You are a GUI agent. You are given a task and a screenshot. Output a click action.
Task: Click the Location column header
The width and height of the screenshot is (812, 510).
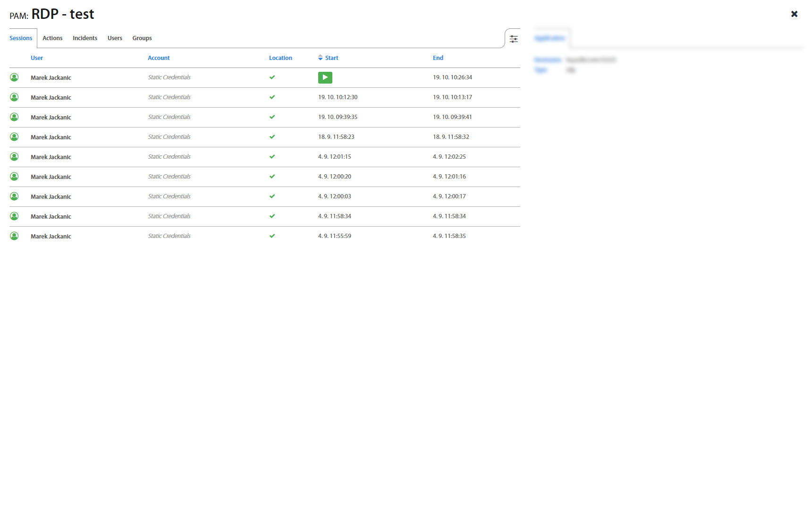click(280, 58)
